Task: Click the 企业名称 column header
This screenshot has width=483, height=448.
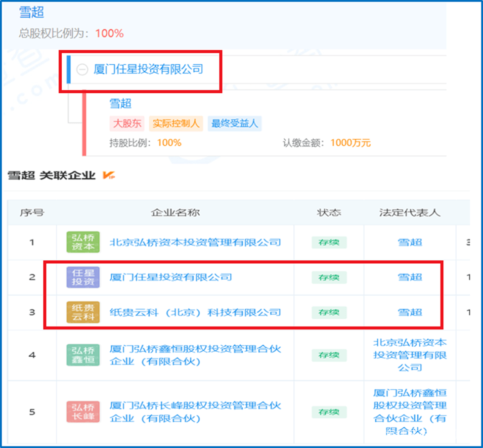Action: (x=176, y=212)
